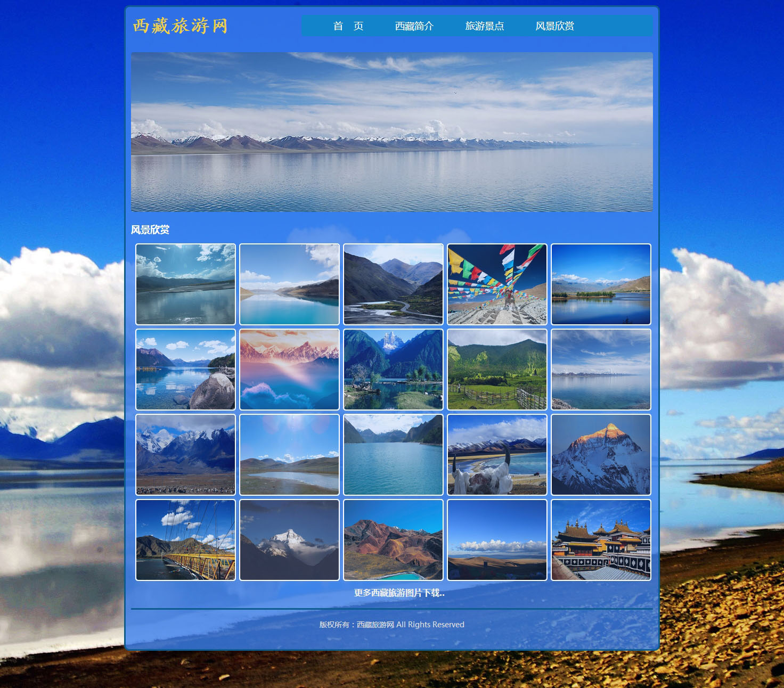The width and height of the screenshot is (784, 688).
Task: Open the golden-roofed Tibetan temple thumbnail
Action: pyautogui.click(x=601, y=540)
